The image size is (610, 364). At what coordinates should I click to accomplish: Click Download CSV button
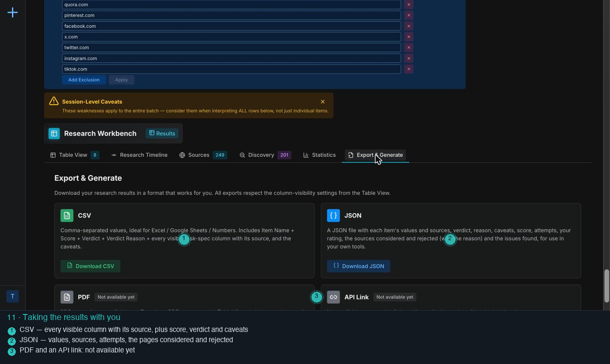[x=90, y=266]
